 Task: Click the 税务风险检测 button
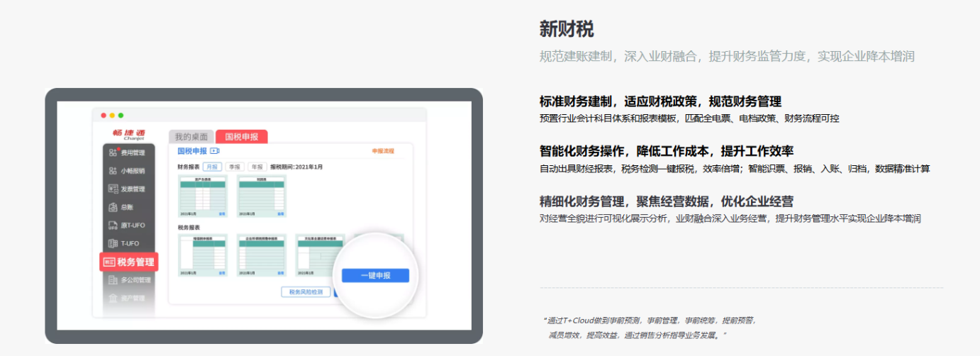click(306, 292)
